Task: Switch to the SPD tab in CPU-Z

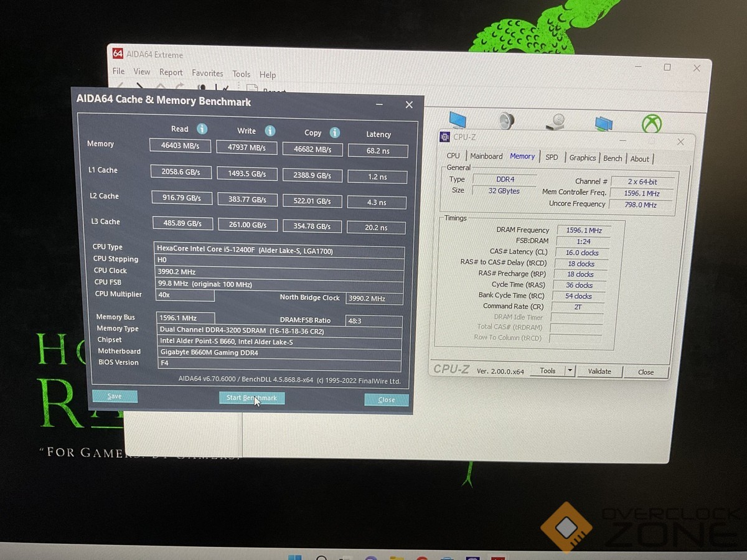Action: (552, 157)
